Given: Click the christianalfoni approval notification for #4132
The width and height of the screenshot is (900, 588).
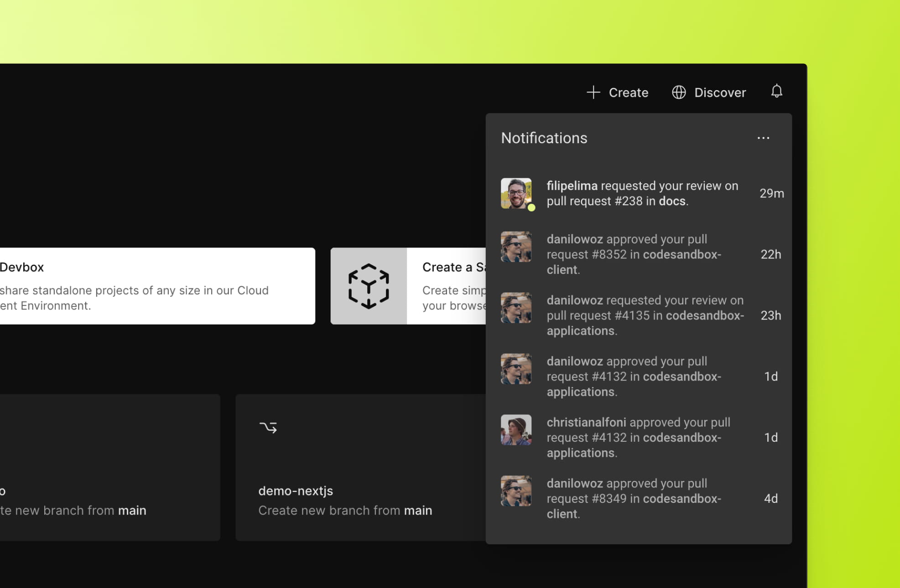Looking at the screenshot, I should tap(639, 437).
